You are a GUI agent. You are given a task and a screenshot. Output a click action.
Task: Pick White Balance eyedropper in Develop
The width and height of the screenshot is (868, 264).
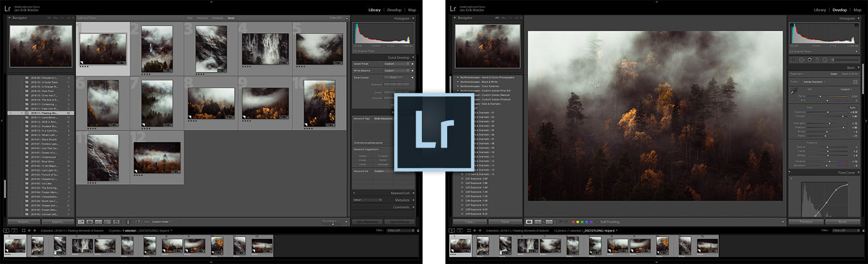coord(794,91)
